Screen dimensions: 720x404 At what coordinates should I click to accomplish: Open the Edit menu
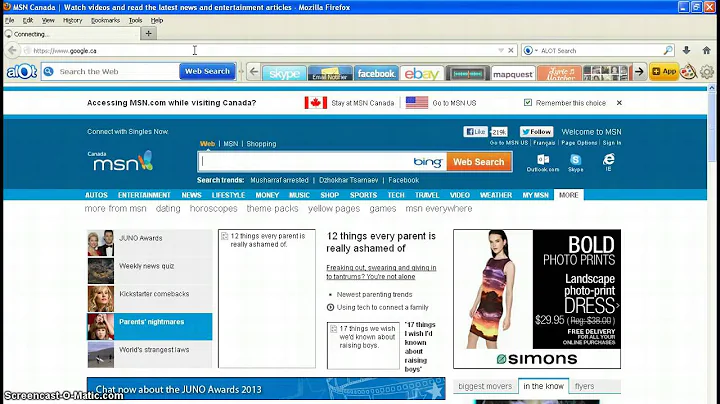click(x=28, y=20)
